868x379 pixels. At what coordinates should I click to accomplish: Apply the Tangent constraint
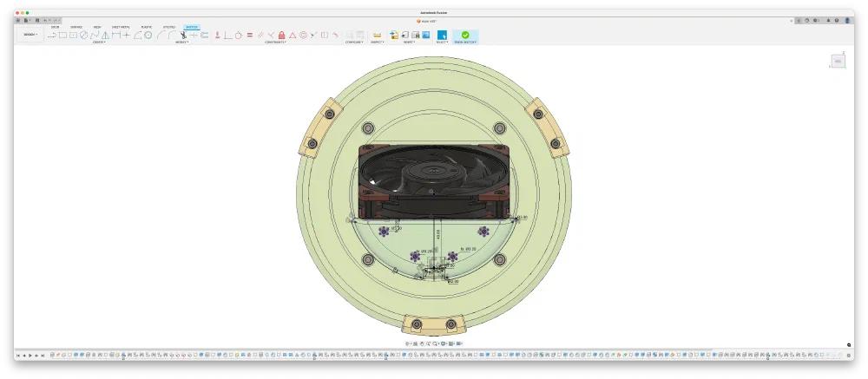239,35
